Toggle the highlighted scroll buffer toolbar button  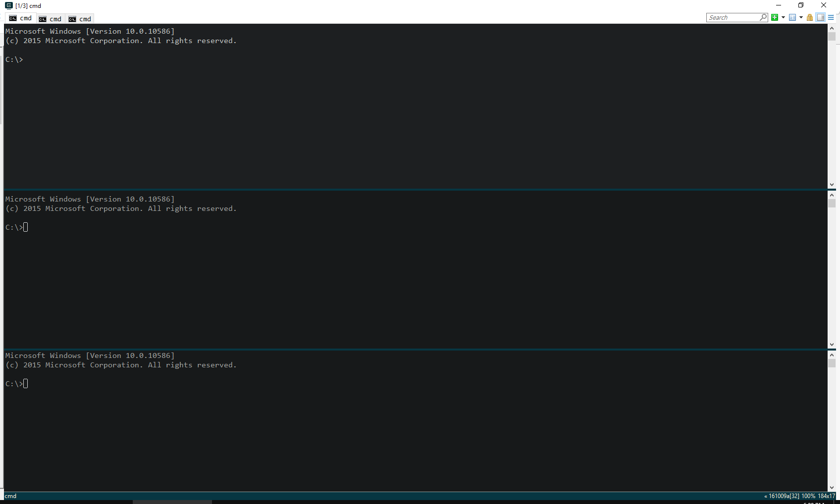(x=821, y=17)
